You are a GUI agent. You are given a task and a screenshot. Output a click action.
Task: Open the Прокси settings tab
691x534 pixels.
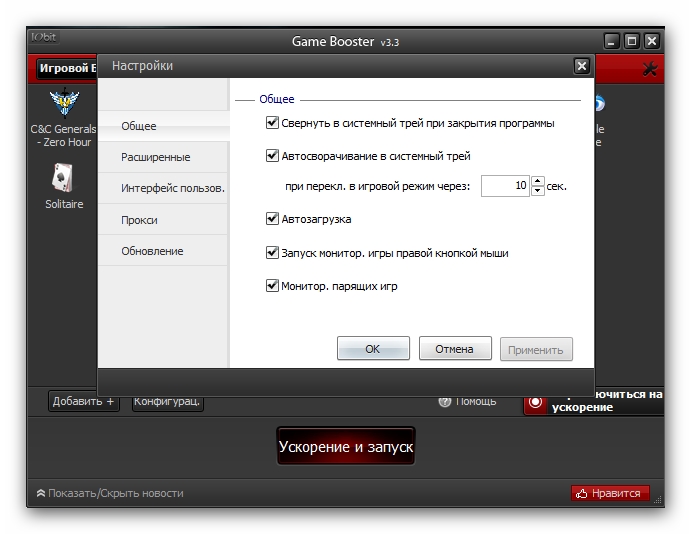pyautogui.click(x=163, y=220)
